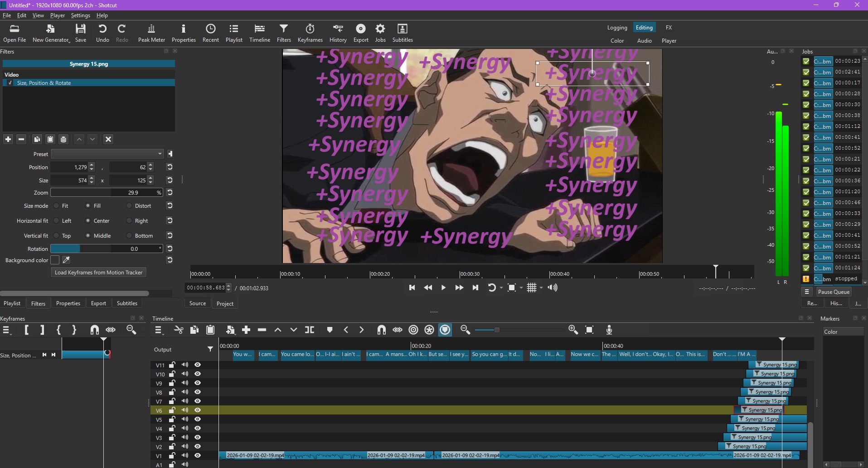Image resolution: width=868 pixels, height=468 pixels.
Task: Click the Peak Meter toolbar icon
Action: (151, 33)
